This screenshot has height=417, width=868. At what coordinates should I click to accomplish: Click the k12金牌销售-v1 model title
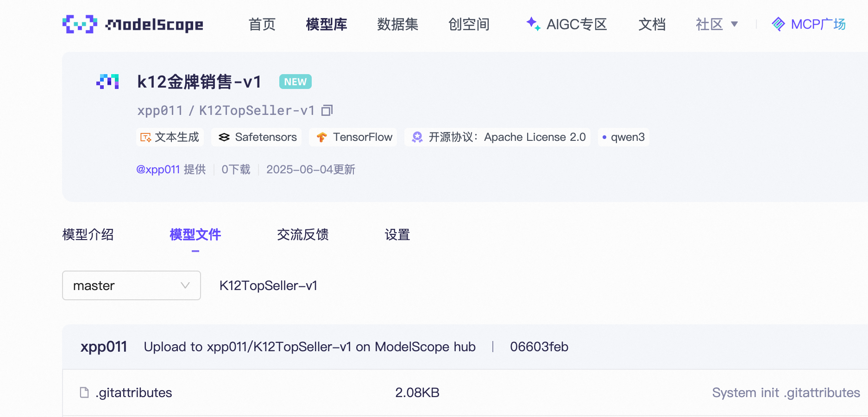(x=200, y=82)
